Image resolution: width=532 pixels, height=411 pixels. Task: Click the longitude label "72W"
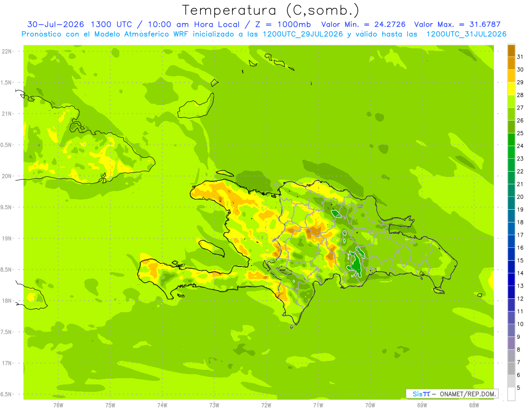point(266,405)
